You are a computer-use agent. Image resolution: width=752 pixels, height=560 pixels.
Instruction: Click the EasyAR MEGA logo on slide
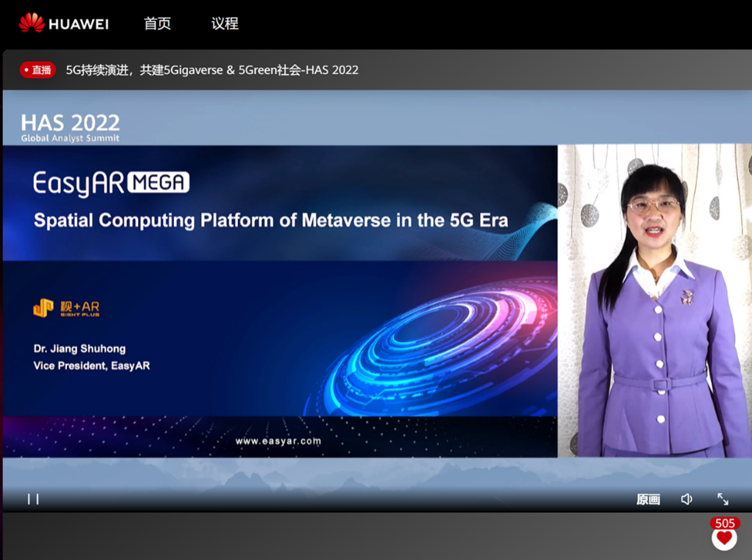pyautogui.click(x=112, y=183)
